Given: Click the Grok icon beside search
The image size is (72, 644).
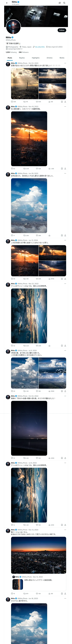Looking at the screenshot, I should click(60, 3).
